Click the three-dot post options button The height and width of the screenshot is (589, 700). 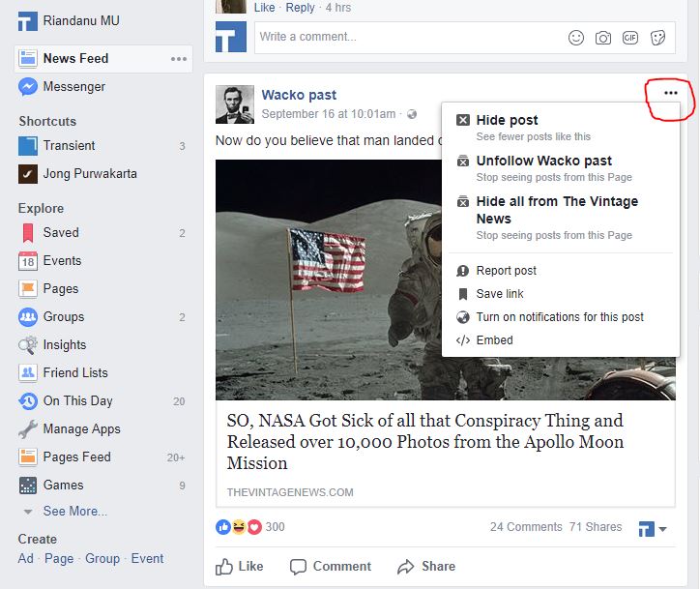coord(671,93)
